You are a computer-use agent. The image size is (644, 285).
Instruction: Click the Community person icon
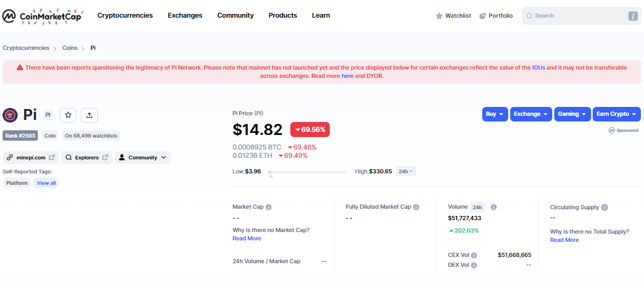point(122,157)
